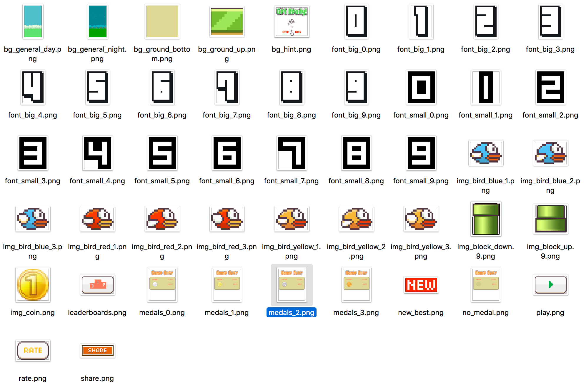This screenshot has height=392, width=586.
Task: Pick the font_big_3.png icon
Action: pos(550,21)
